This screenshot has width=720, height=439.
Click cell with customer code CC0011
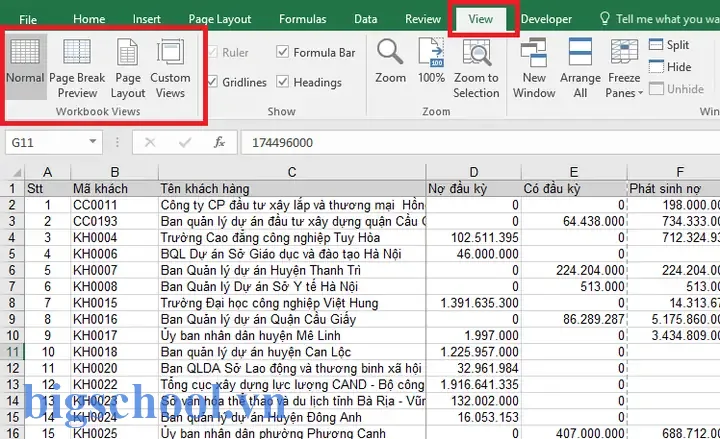pos(114,205)
